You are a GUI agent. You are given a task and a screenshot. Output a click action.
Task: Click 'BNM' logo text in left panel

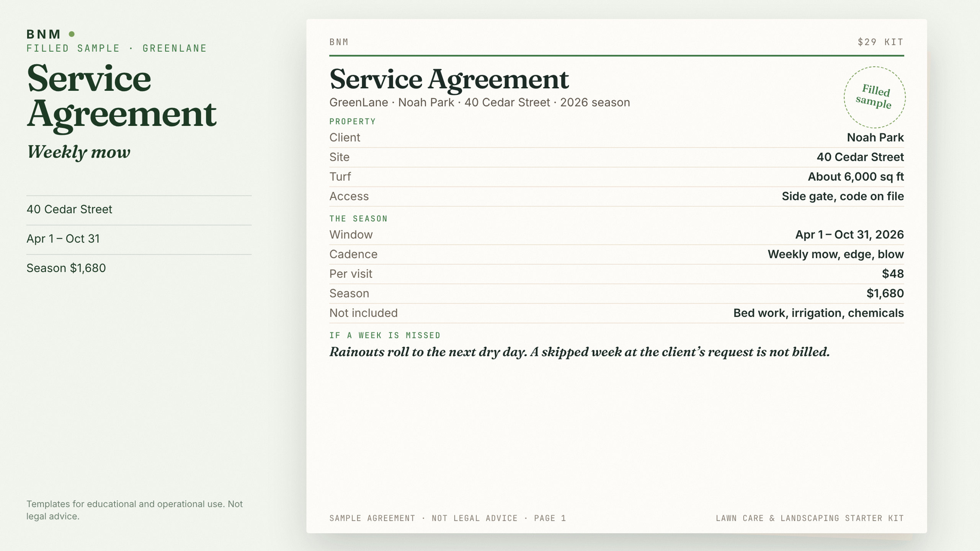click(44, 34)
